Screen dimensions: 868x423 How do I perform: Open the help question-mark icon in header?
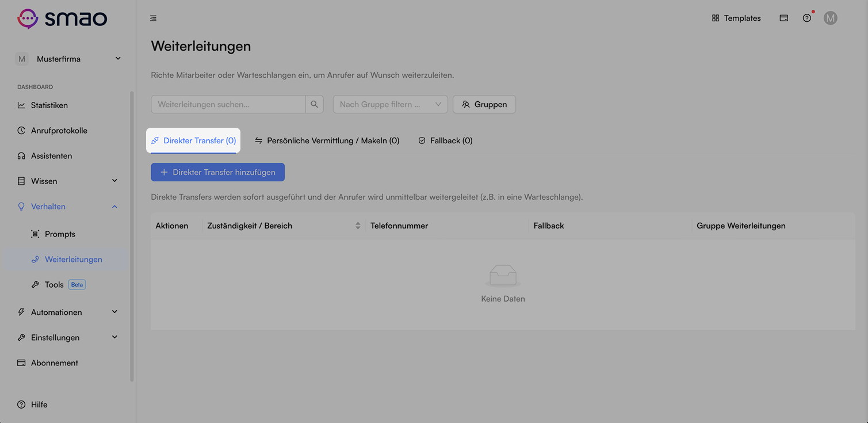(x=807, y=18)
